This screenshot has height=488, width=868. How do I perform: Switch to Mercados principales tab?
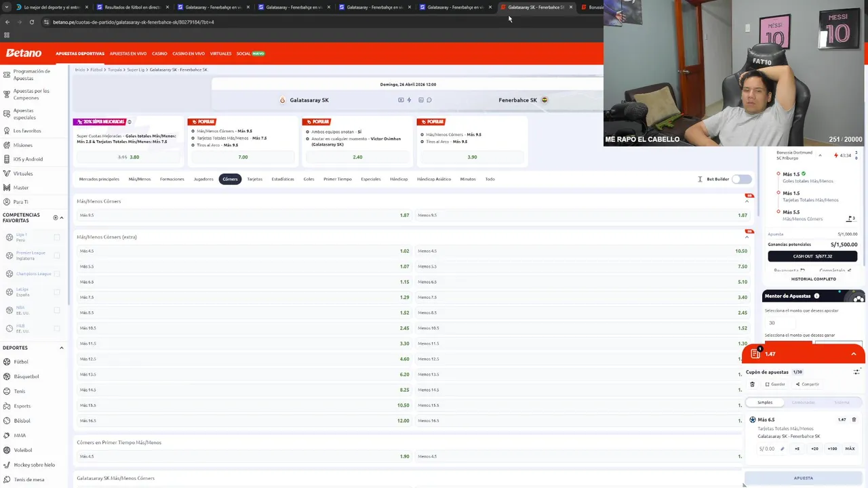[x=99, y=179]
